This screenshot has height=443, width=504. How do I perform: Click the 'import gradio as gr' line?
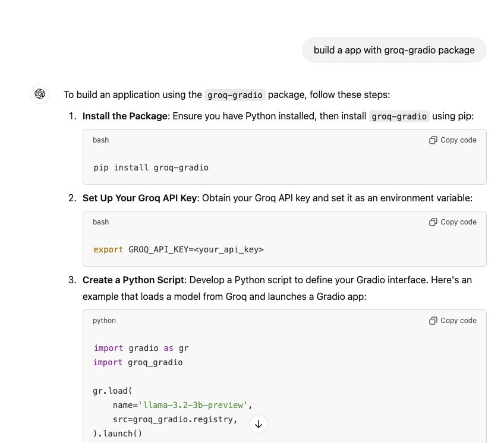coord(141,348)
